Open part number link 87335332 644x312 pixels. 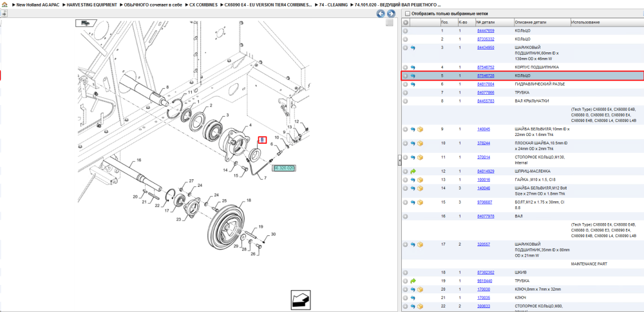click(x=486, y=39)
